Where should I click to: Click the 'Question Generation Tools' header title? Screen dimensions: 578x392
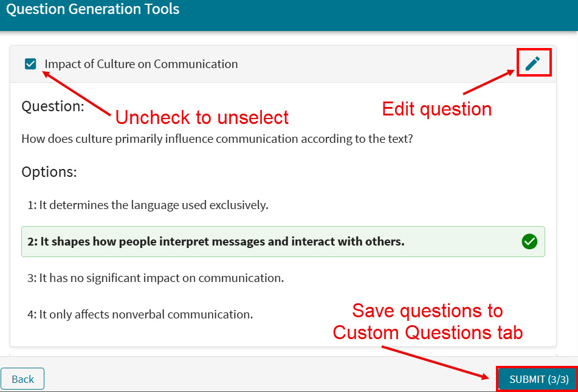pos(93,9)
